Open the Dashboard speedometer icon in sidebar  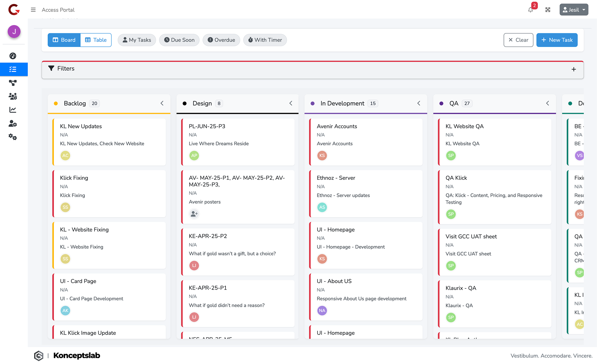[13, 56]
